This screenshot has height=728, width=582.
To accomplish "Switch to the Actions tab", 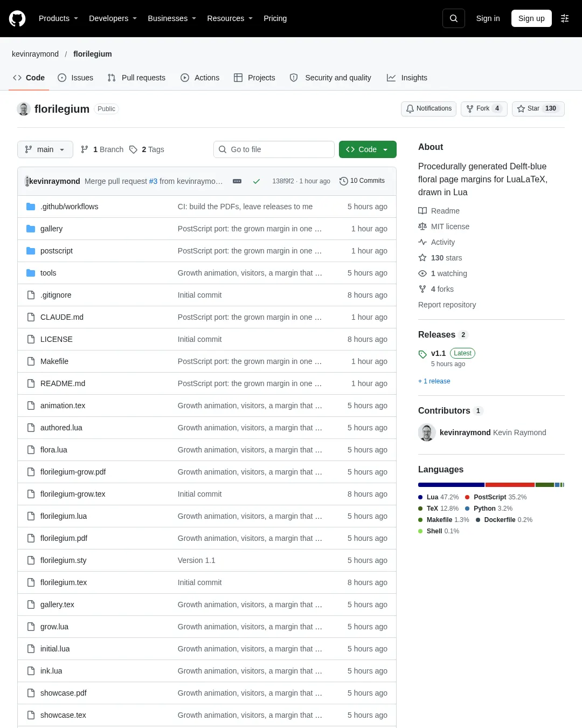I will pyautogui.click(x=200, y=78).
